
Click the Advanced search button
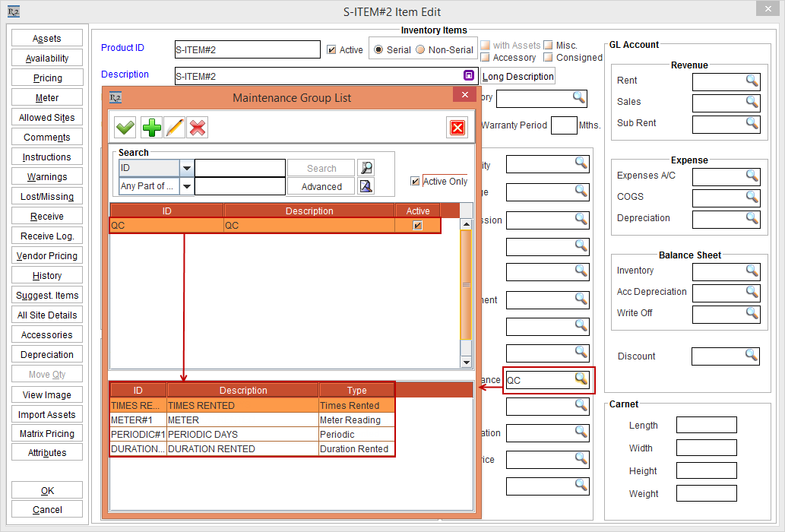[x=321, y=186]
